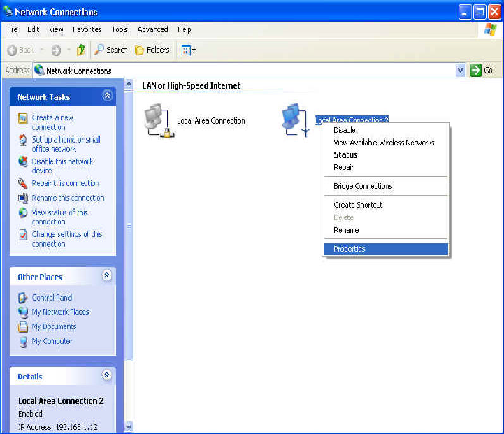504x434 pixels.
Task: Click the title bar Network Connections icon
Action: point(8,11)
